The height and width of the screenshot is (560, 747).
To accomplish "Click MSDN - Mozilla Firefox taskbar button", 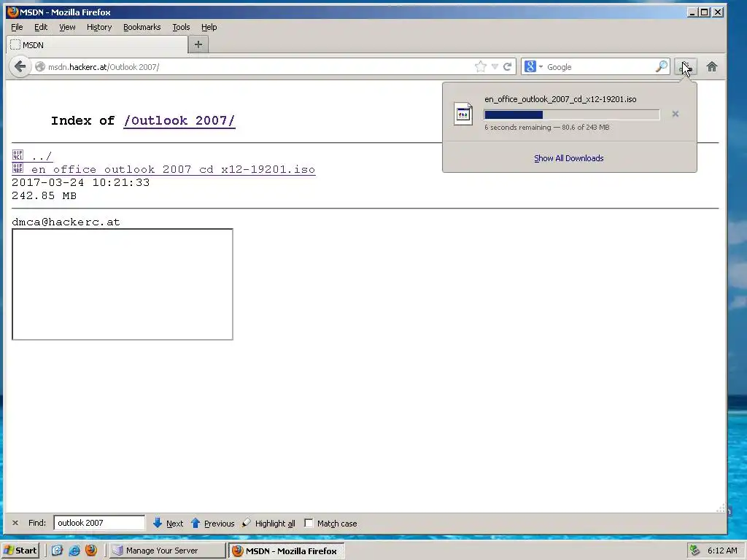I will [286, 551].
